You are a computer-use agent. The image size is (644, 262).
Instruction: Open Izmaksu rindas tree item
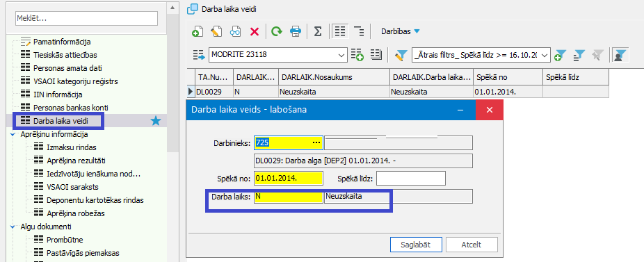click(72, 147)
